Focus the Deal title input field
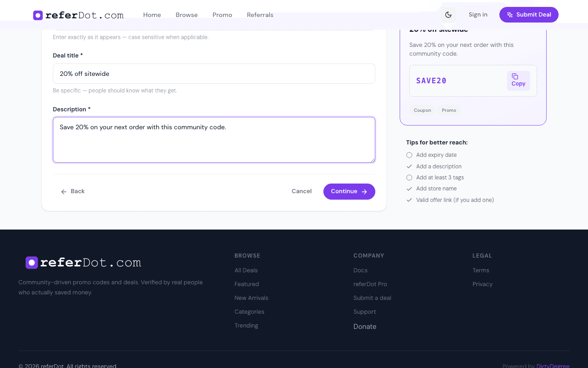The width and height of the screenshot is (588, 368). pyautogui.click(x=214, y=74)
